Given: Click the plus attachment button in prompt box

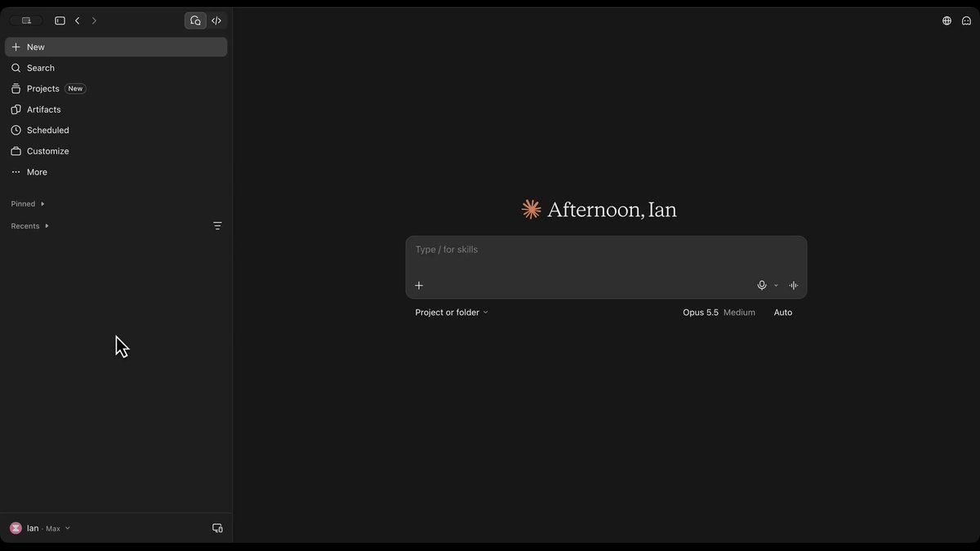Looking at the screenshot, I should (x=419, y=286).
